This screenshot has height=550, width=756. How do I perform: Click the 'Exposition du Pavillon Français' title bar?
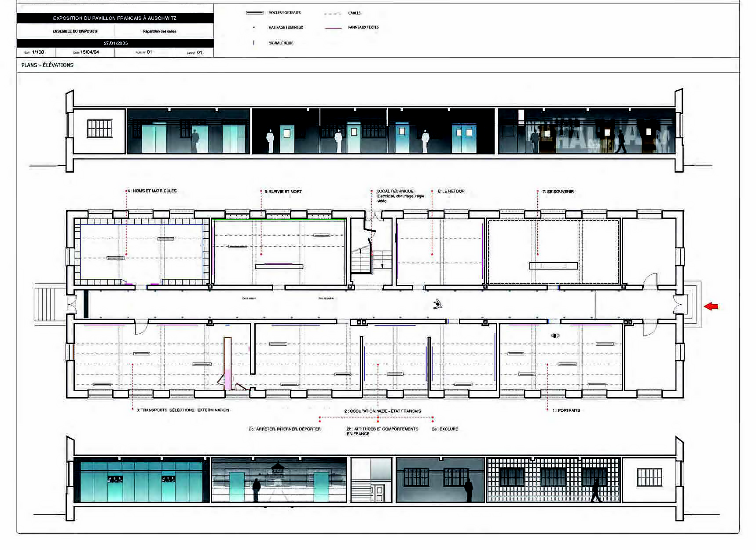tap(115, 18)
